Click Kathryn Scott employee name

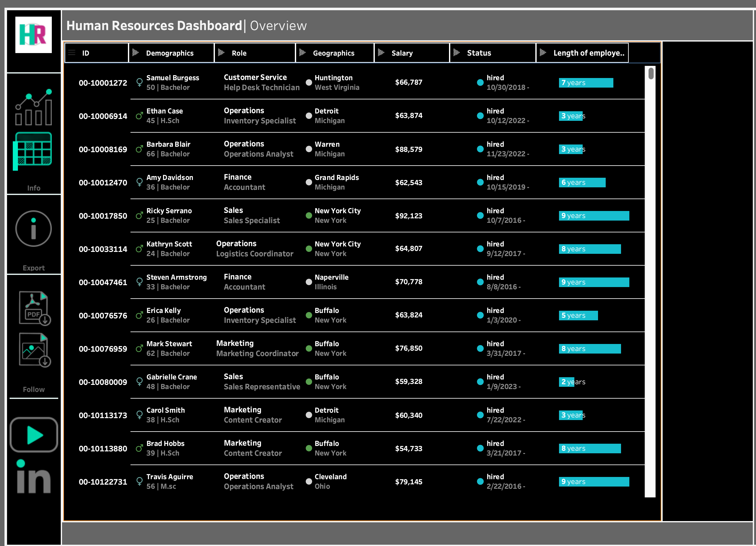tap(169, 244)
